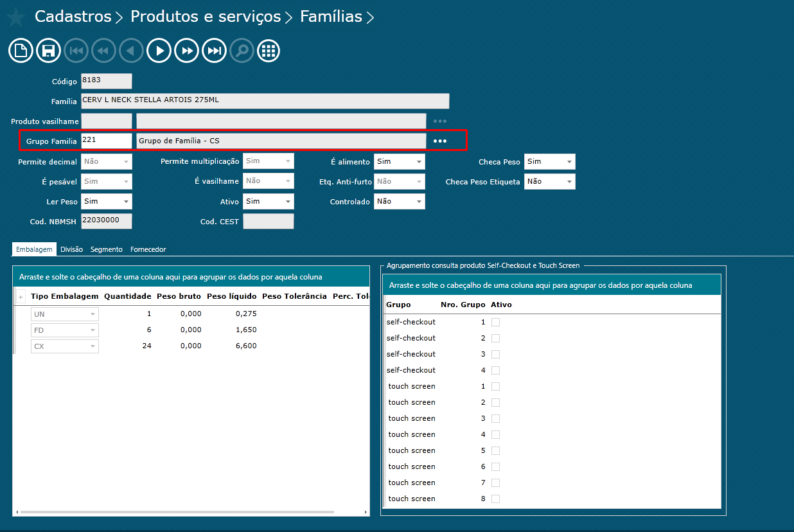Screen dimensions: 794x532
Task: Create a new record with document icon
Action: point(21,51)
